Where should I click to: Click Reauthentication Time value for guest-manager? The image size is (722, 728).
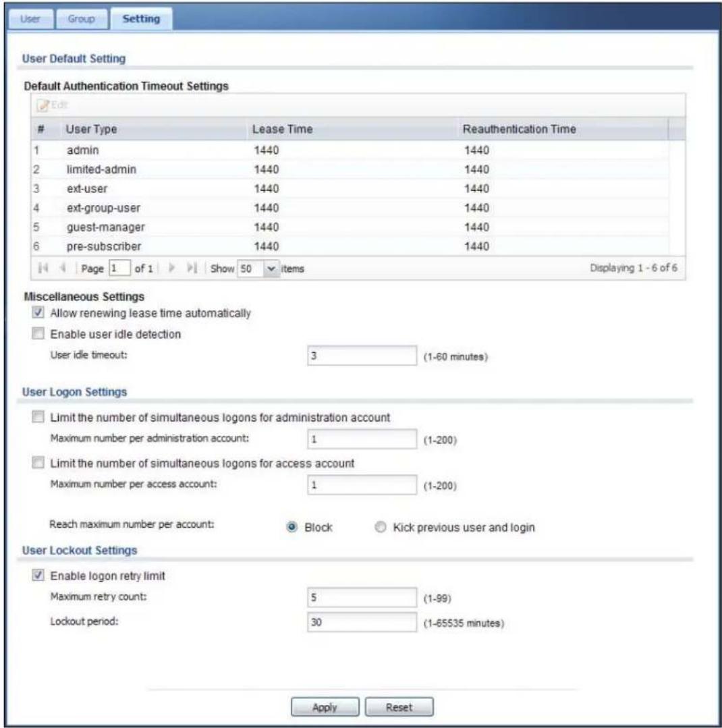(477, 227)
